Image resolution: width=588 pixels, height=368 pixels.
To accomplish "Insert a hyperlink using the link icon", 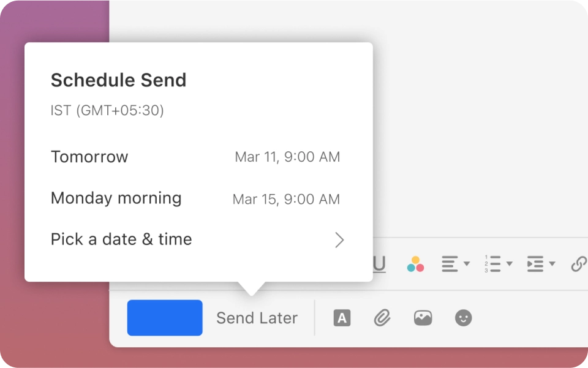I will [x=578, y=264].
